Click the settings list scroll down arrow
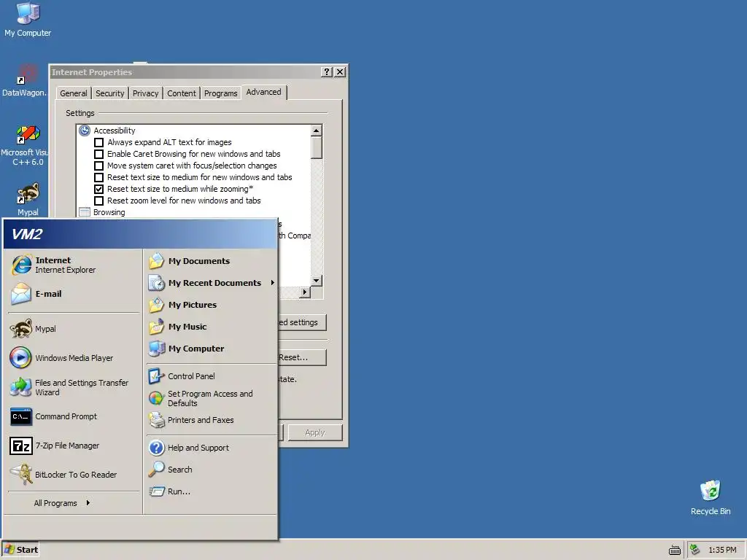Image resolution: width=747 pixels, height=560 pixels. point(317,281)
